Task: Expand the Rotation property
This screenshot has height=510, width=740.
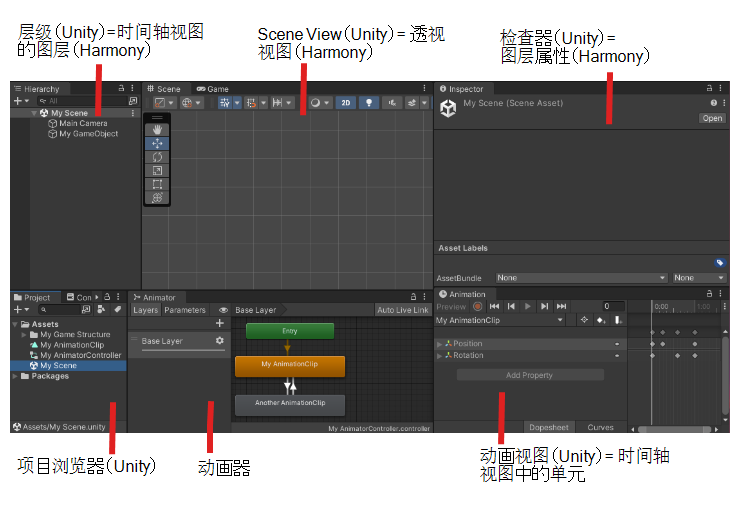Action: (439, 356)
